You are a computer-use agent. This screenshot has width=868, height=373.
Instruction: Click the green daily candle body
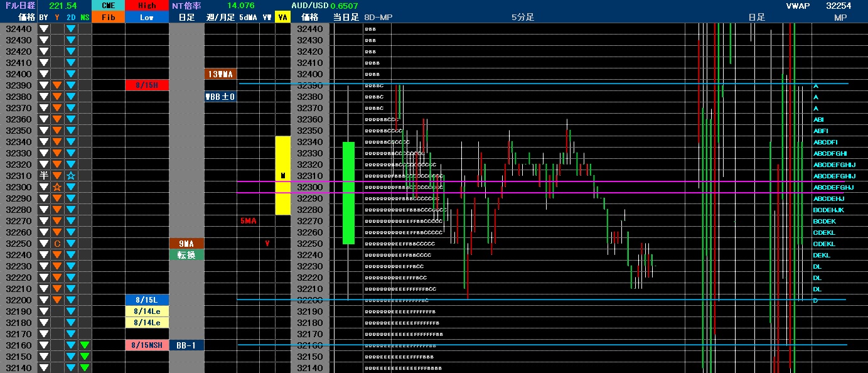pyautogui.click(x=348, y=193)
